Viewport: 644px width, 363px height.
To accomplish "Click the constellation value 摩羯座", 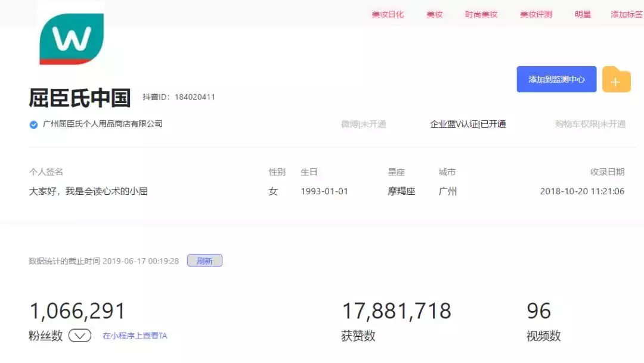I will click(x=401, y=191).
